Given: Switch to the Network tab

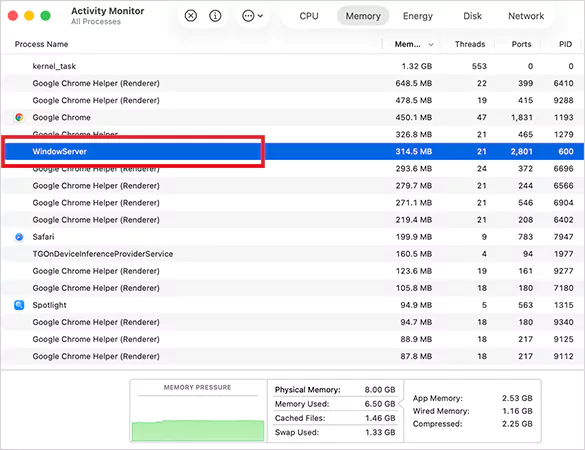Looking at the screenshot, I should click(526, 16).
